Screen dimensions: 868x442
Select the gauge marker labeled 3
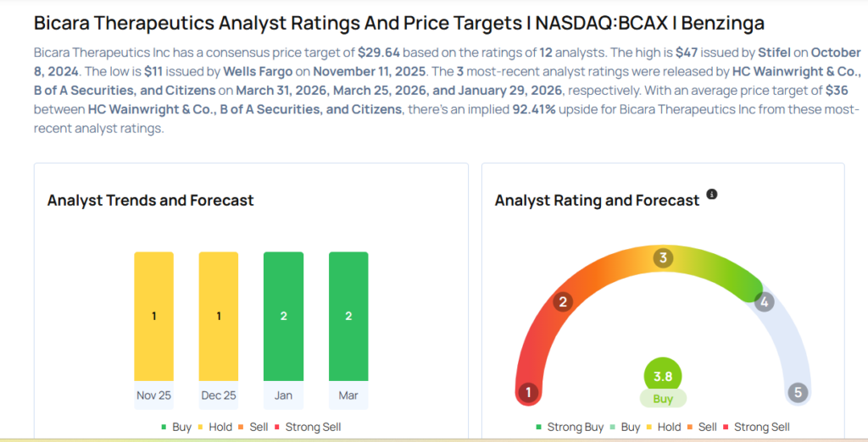664,258
